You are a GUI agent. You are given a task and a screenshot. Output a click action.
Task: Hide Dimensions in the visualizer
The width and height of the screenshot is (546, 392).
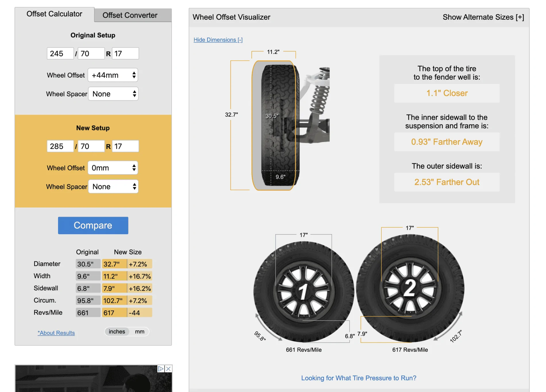pyautogui.click(x=218, y=40)
